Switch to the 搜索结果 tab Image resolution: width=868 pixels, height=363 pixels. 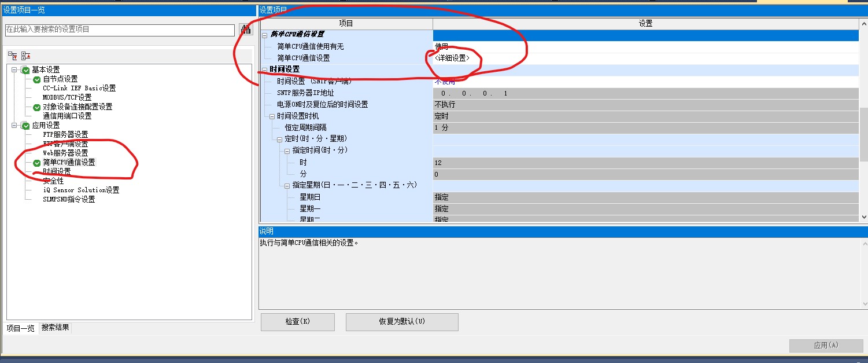coord(56,328)
